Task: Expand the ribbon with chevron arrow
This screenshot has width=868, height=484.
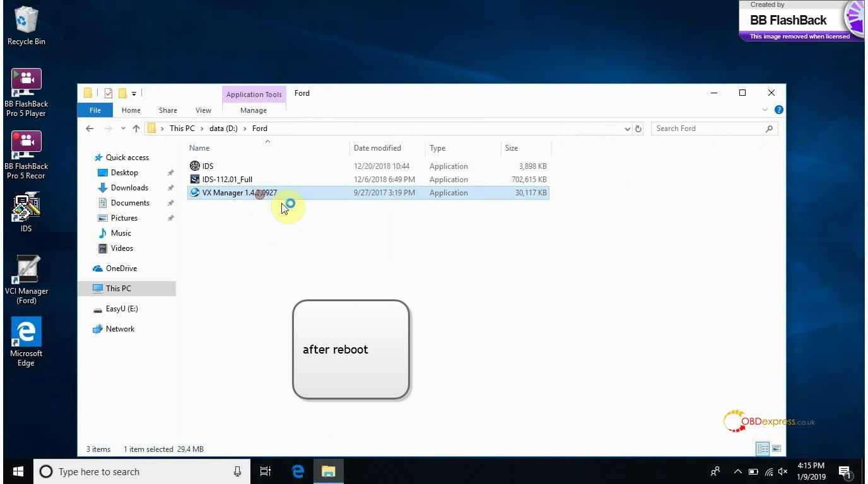Action: point(766,110)
